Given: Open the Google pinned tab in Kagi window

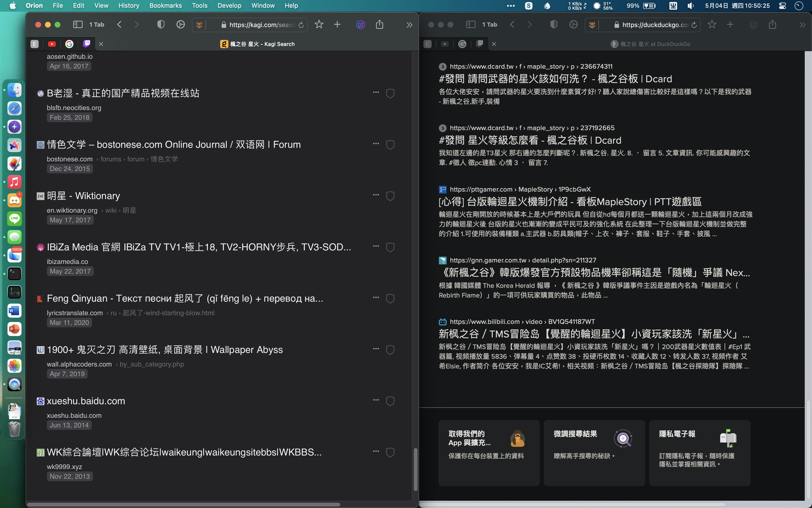Looking at the screenshot, I should tap(69, 44).
